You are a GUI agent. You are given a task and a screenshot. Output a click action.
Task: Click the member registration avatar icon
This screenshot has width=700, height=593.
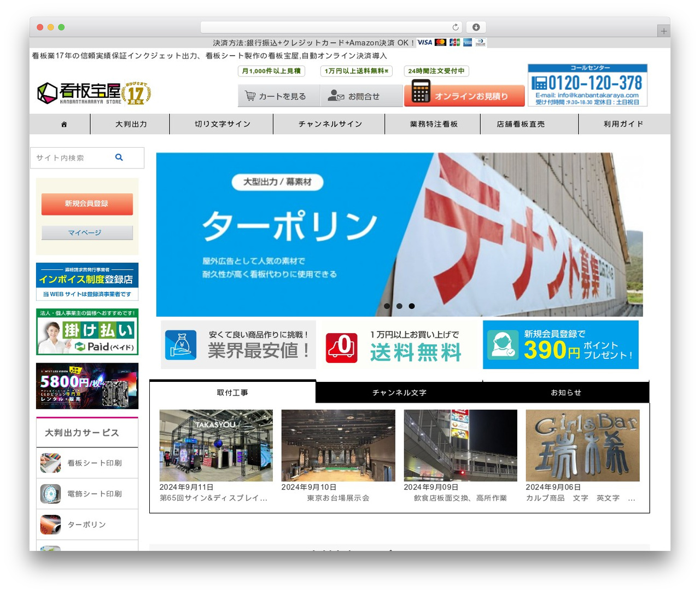(503, 344)
